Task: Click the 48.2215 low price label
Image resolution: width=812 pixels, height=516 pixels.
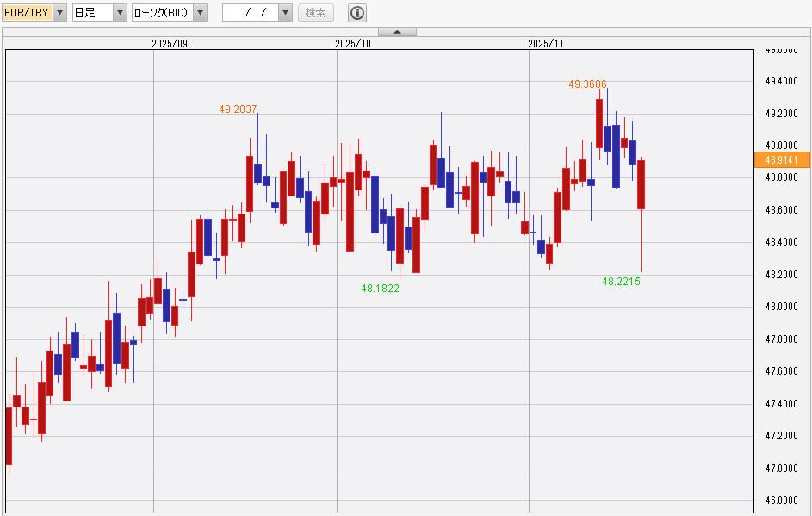Action: 621,282
